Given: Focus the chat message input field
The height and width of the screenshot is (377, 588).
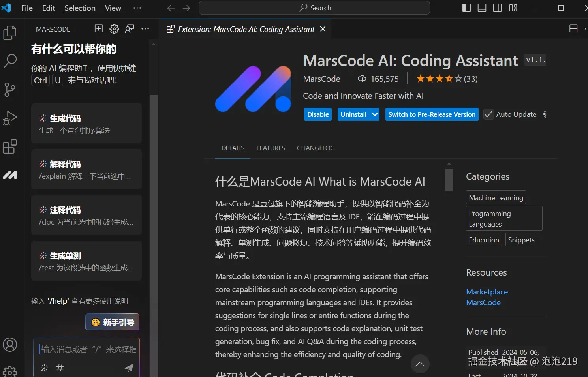Looking at the screenshot, I should [x=88, y=349].
